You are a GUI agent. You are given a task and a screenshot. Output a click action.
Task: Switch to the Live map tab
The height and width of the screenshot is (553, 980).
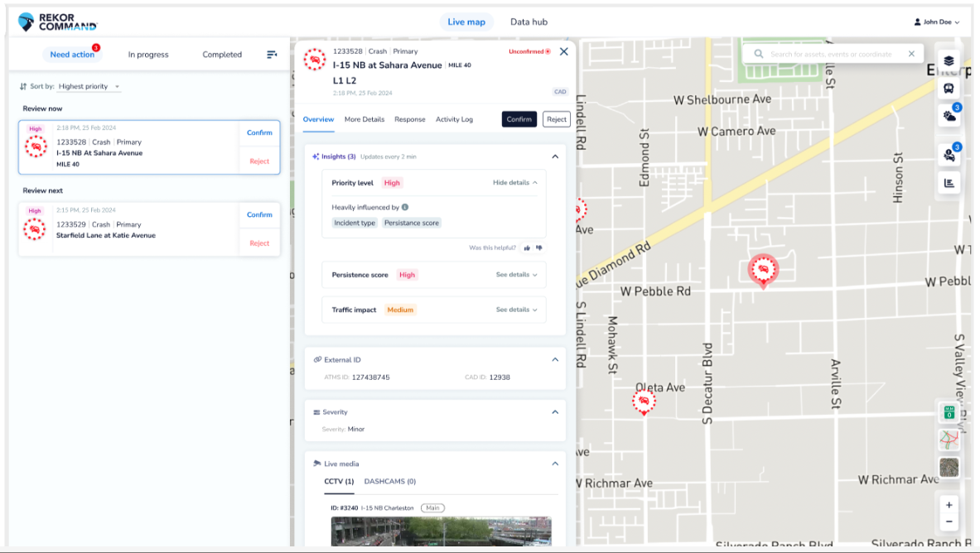point(466,22)
